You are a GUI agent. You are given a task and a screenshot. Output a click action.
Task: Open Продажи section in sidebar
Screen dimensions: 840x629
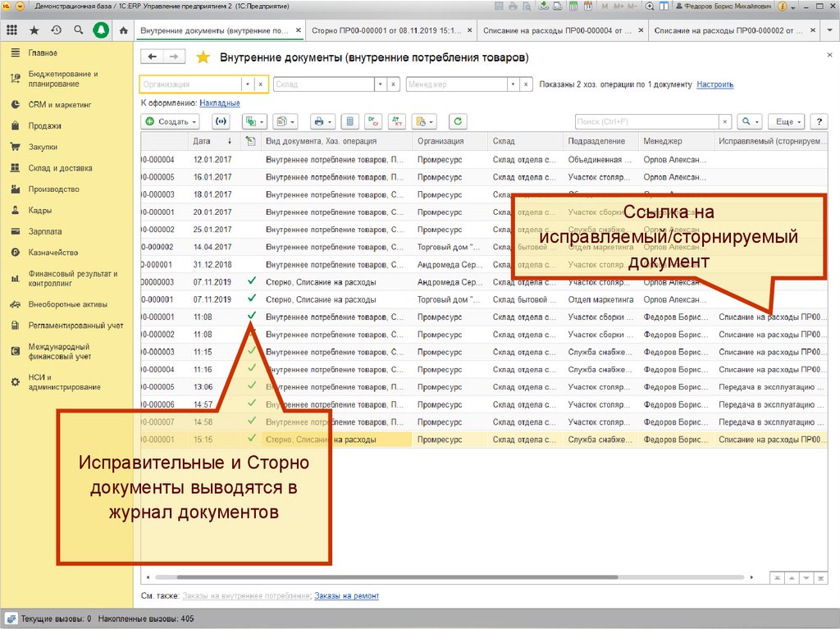[44, 125]
